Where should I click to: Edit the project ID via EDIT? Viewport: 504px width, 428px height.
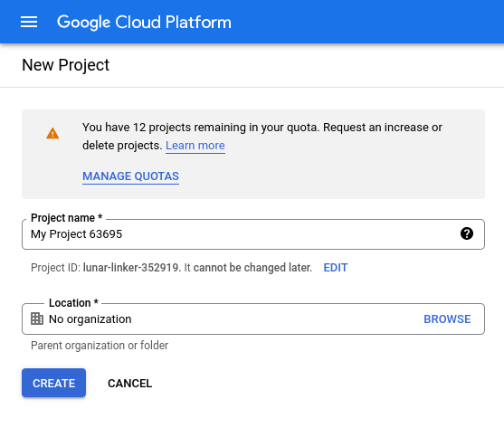336,267
